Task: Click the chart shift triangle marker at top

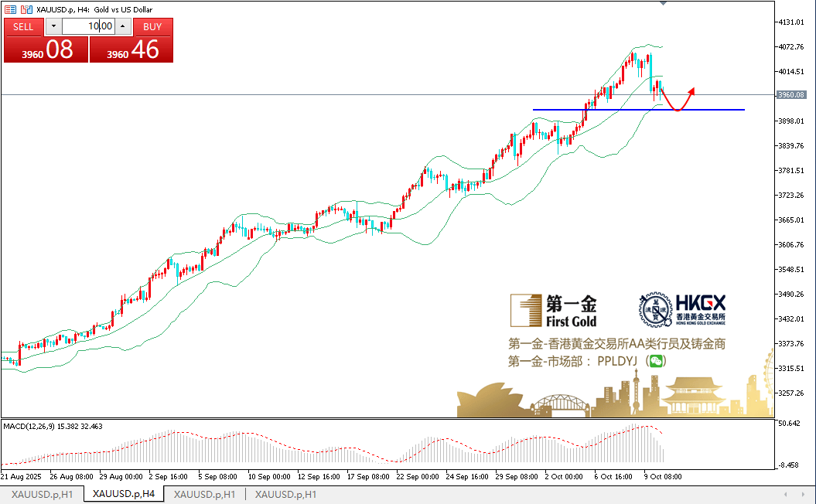Action: [663, 3]
